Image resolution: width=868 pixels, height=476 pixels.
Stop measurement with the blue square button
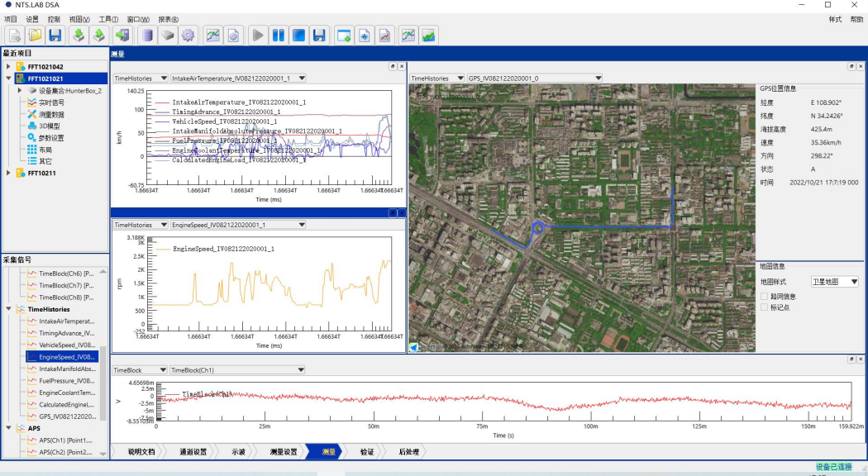pos(298,36)
